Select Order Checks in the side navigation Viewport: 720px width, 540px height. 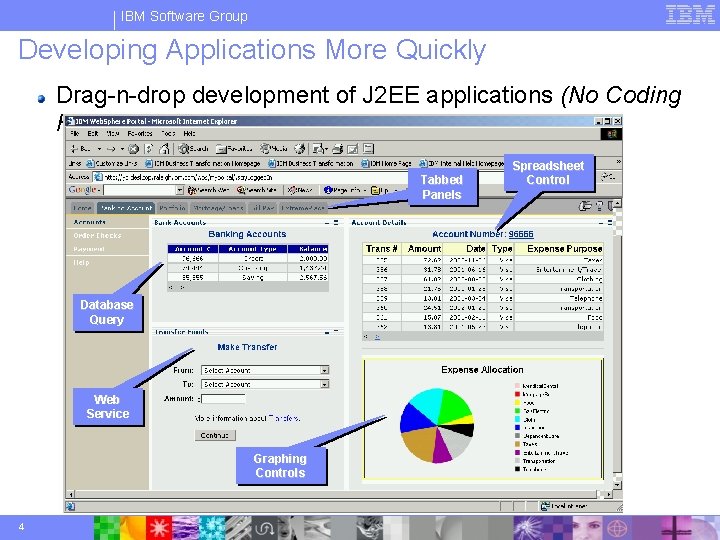[x=97, y=235]
